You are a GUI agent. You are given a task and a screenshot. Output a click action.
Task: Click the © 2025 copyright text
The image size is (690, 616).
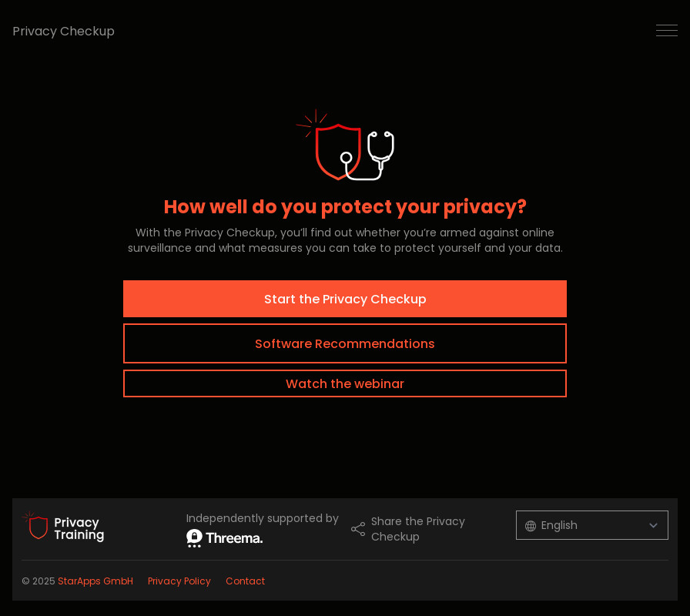[39, 581]
